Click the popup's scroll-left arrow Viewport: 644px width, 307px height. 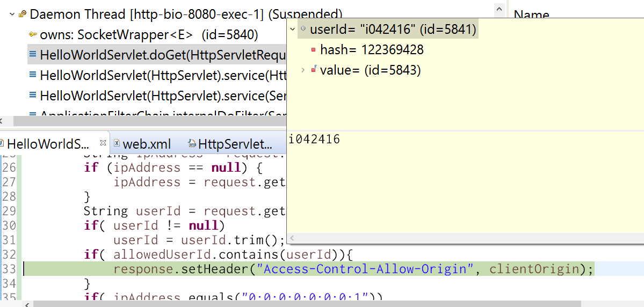pyautogui.click(x=293, y=238)
